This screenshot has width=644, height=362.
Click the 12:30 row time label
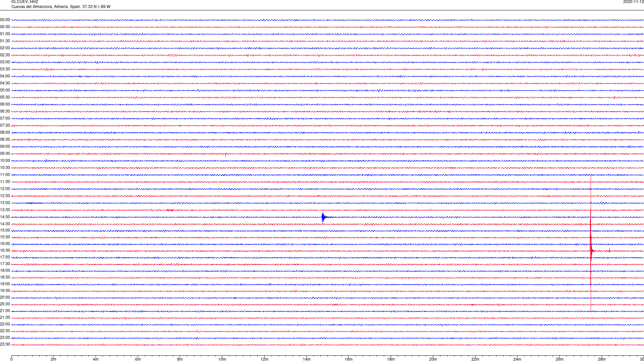pos(5,196)
